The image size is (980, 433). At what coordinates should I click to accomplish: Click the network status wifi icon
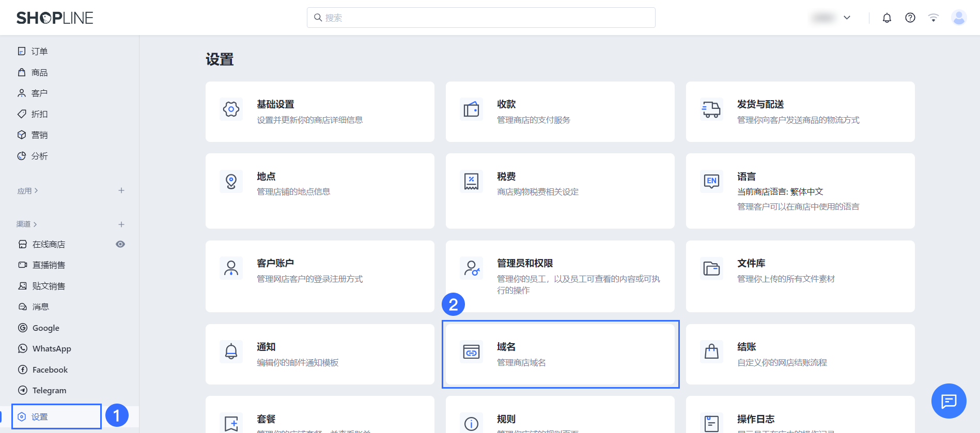pyautogui.click(x=933, y=18)
